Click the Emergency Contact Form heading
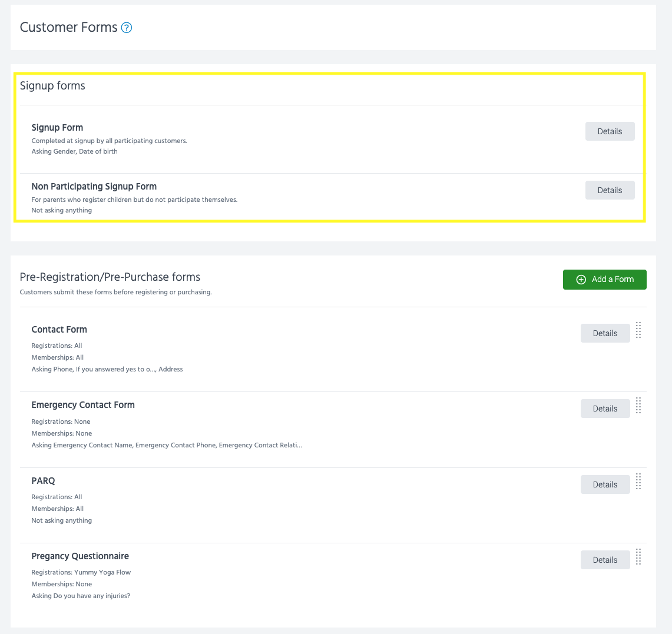The height and width of the screenshot is (634, 672). tap(83, 405)
